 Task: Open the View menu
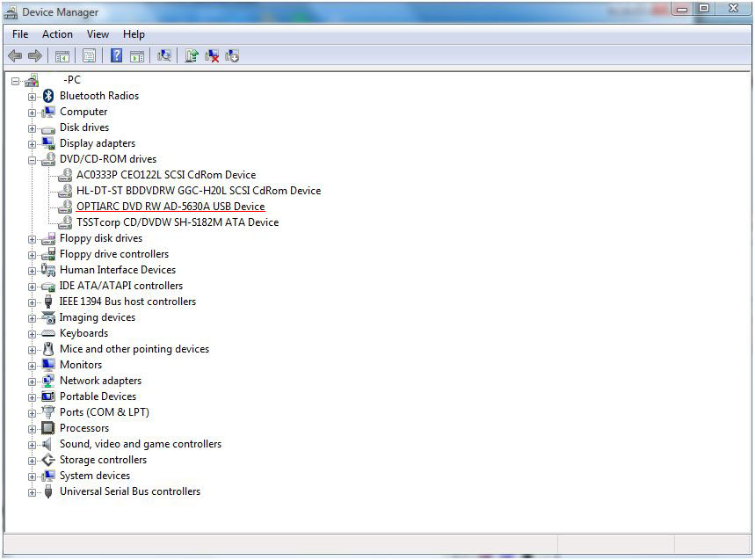coord(98,34)
